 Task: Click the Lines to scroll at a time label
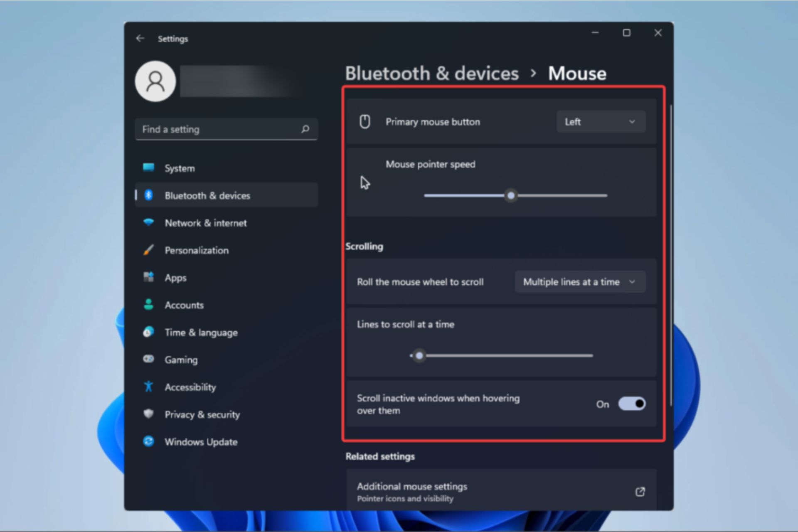click(405, 324)
